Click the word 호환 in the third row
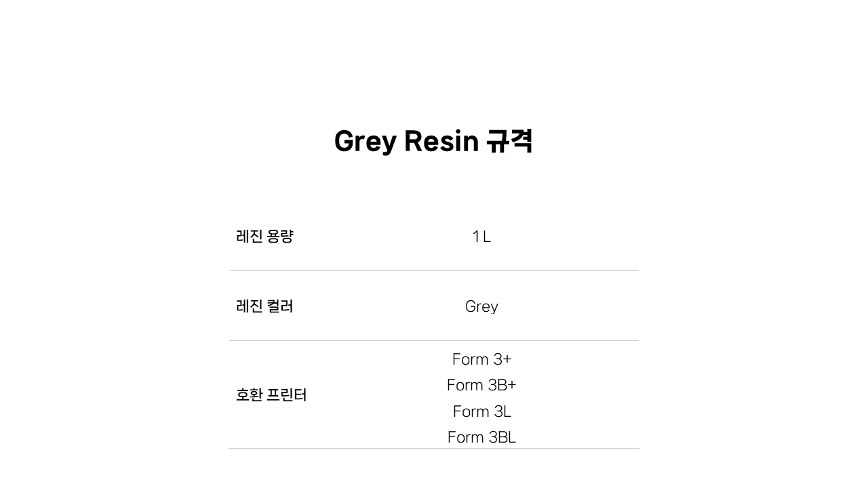Viewport: 868px width, 488px height. [x=249, y=395]
